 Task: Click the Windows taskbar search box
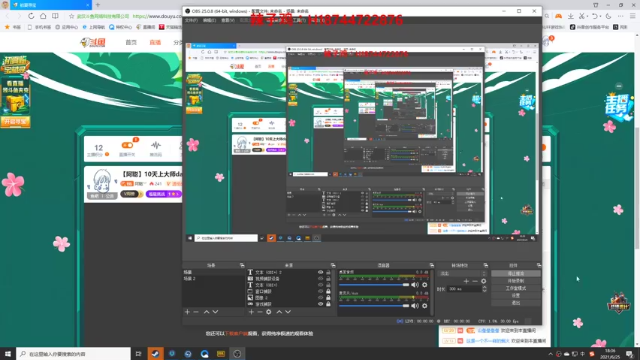pyautogui.click(x=73, y=354)
